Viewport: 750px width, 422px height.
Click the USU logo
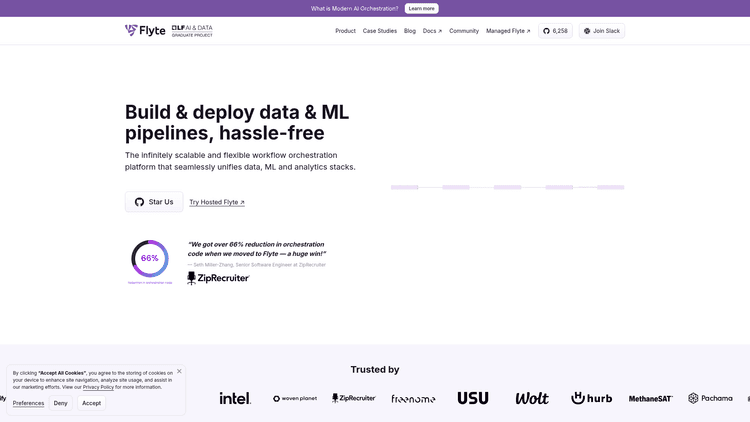point(473,398)
